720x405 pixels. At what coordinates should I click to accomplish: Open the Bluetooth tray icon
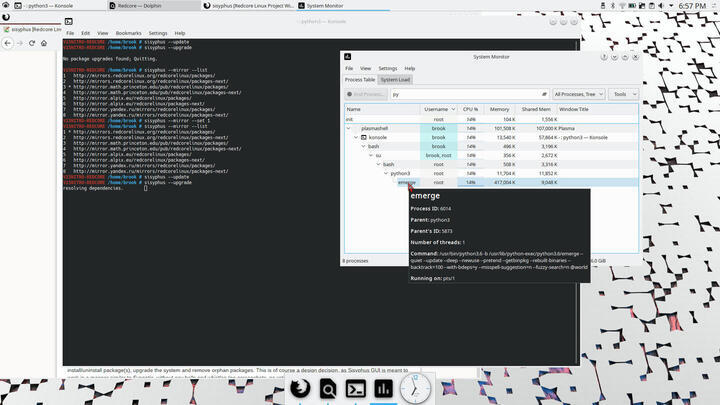[613, 6]
